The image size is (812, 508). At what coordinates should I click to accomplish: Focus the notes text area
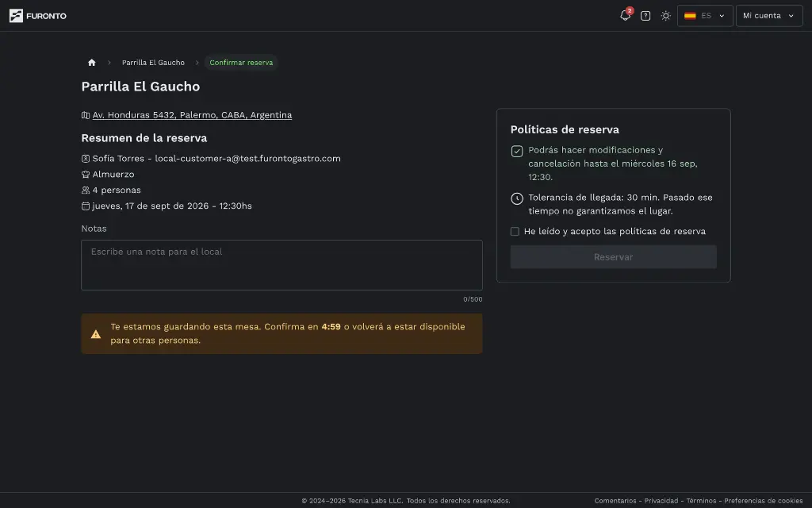pos(282,265)
